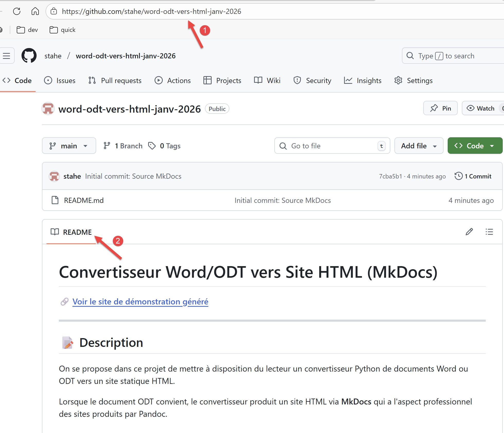Open the hamburger navigation menu
Image resolution: width=504 pixels, height=433 pixels.
(7, 56)
